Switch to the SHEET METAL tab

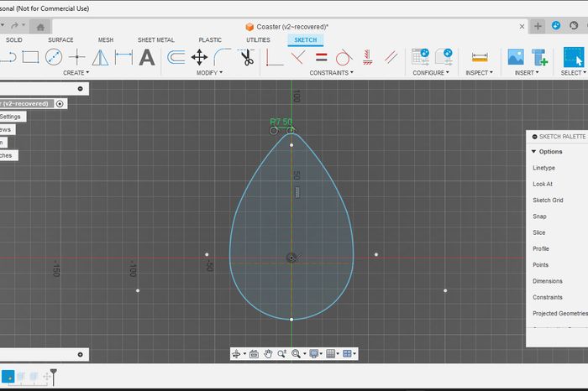pyautogui.click(x=156, y=39)
